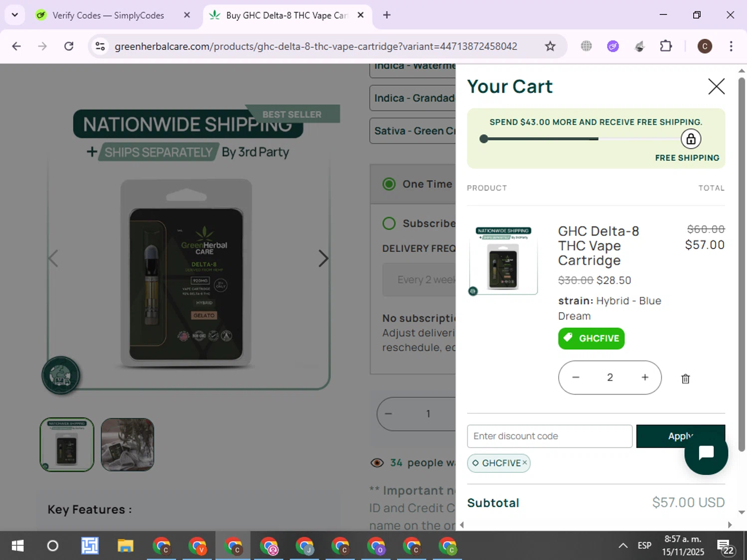747x560 pixels.
Task: Switch to Buy GHC Delta-8 tab
Action: (x=286, y=15)
